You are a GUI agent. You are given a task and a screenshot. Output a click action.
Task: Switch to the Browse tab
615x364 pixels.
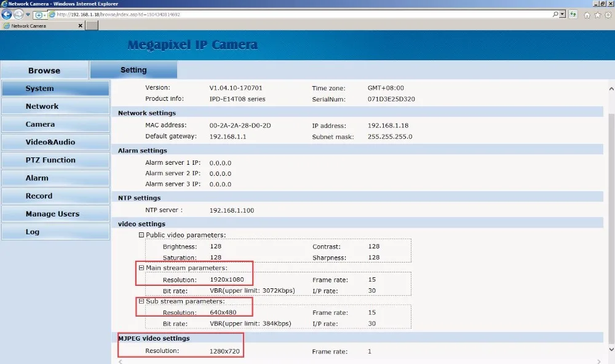[x=44, y=70]
